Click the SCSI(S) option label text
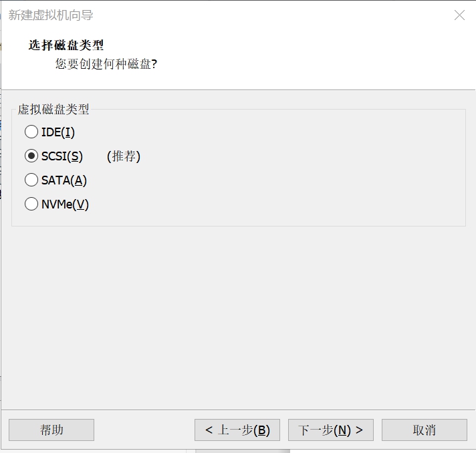This screenshot has width=476, height=453. [62, 156]
